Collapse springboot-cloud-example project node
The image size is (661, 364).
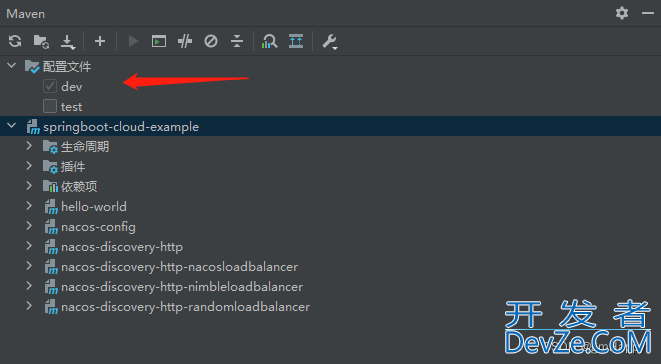(12, 126)
